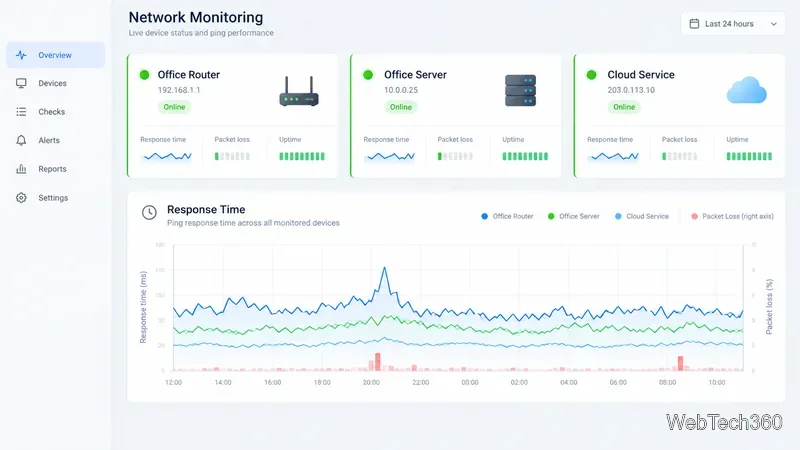Go to the Overview section
800x450 pixels.
[x=56, y=55]
